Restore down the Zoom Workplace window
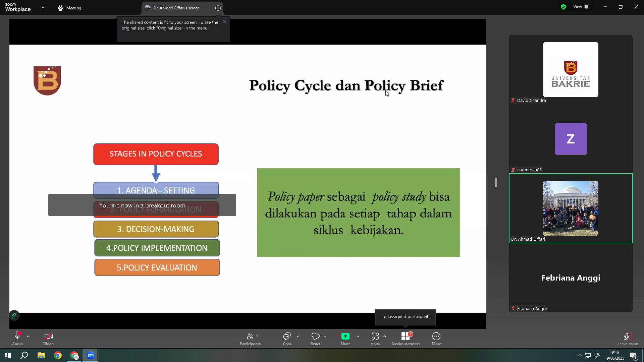644x362 pixels. point(621,7)
